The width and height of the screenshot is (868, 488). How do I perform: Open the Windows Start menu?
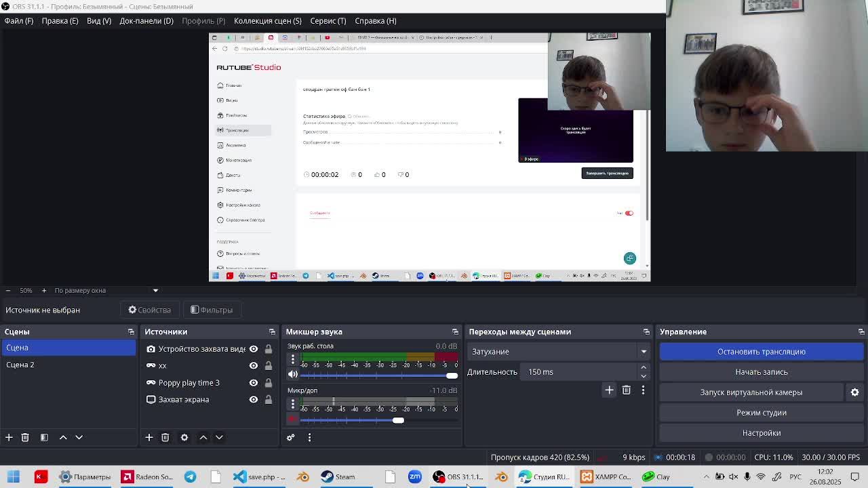[x=13, y=476]
